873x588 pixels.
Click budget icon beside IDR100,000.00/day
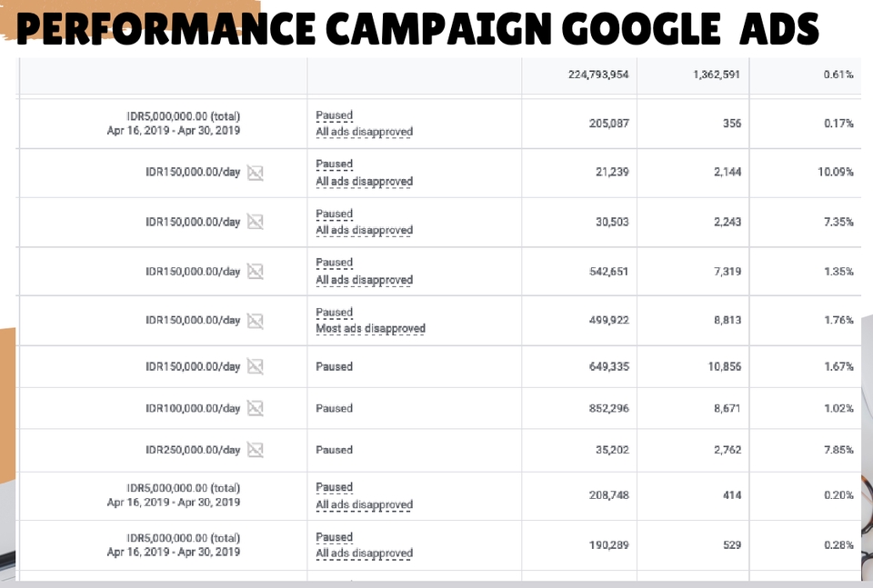click(255, 408)
